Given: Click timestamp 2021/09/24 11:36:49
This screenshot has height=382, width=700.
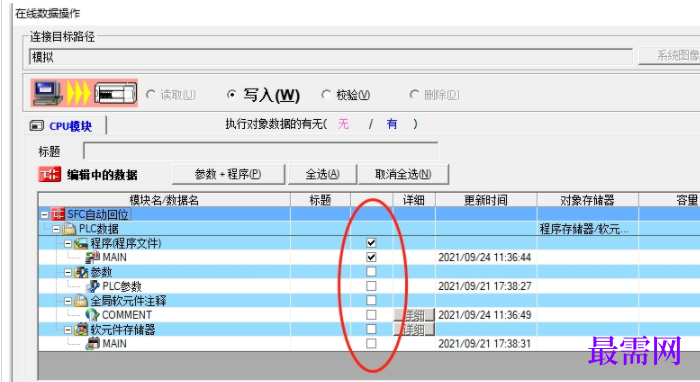Looking at the screenshot, I should tap(484, 315).
